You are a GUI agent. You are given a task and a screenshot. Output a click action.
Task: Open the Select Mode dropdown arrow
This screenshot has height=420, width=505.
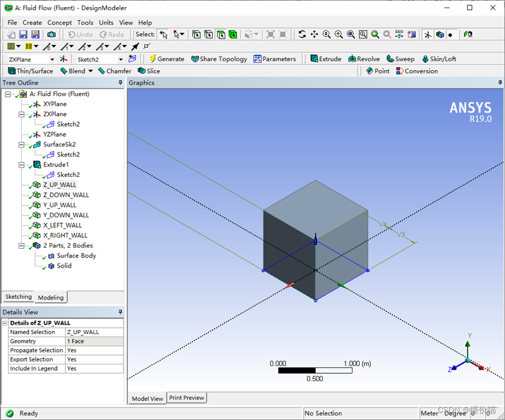(x=182, y=34)
